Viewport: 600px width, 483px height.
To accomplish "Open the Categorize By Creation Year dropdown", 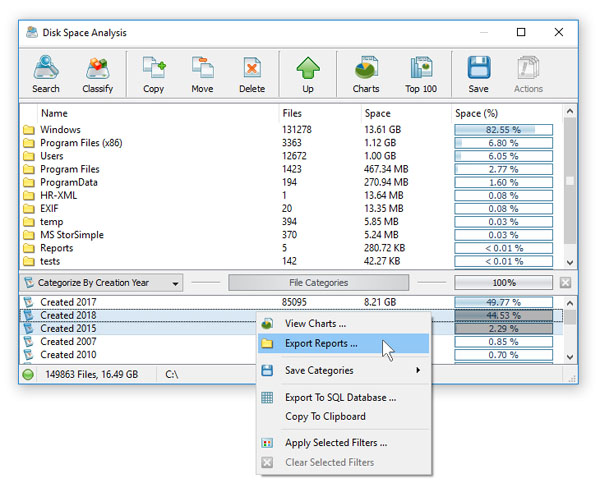I will point(101,283).
